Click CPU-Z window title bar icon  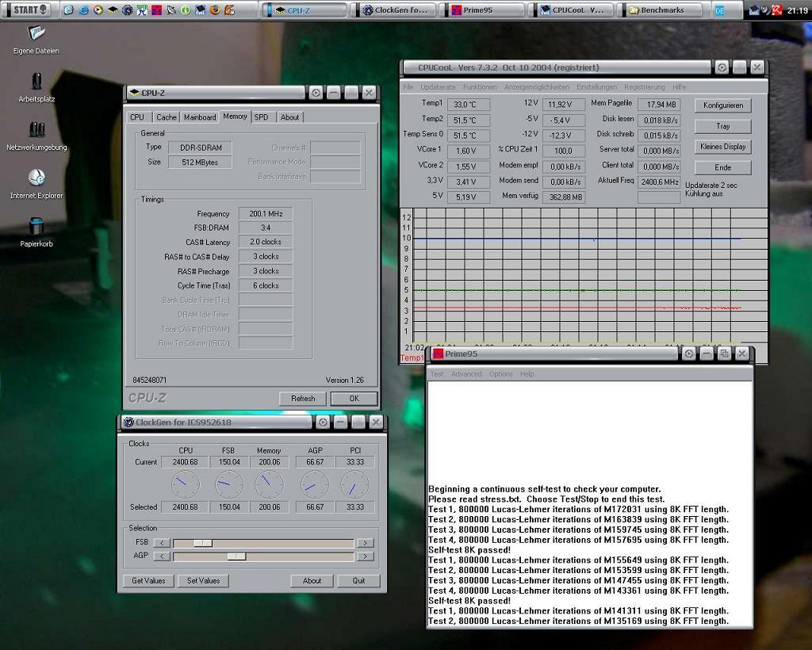[x=135, y=93]
